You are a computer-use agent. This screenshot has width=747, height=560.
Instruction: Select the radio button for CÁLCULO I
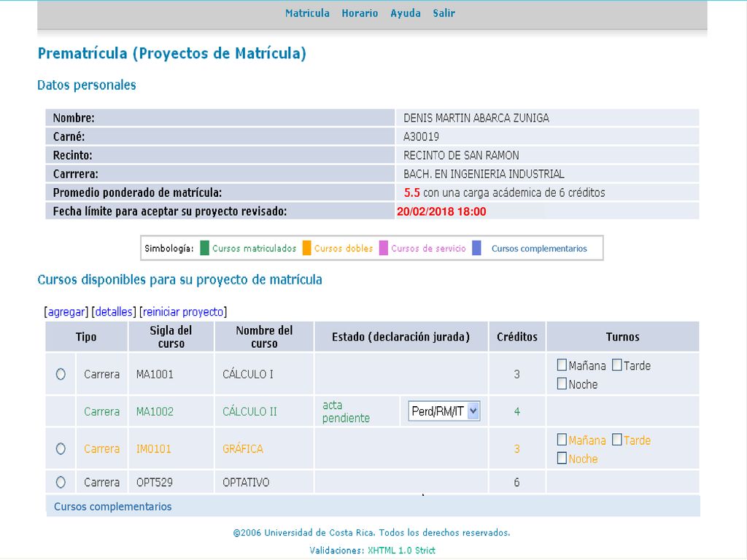61,374
